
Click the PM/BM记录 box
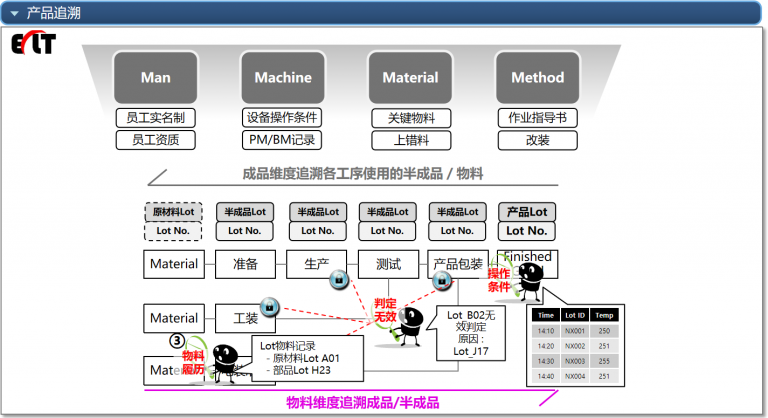pos(283,140)
